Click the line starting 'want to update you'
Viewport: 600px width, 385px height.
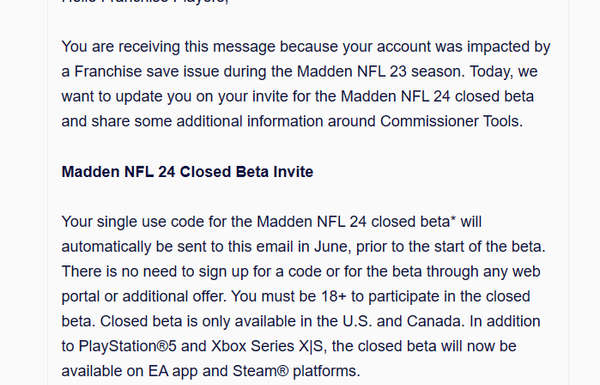pos(297,96)
